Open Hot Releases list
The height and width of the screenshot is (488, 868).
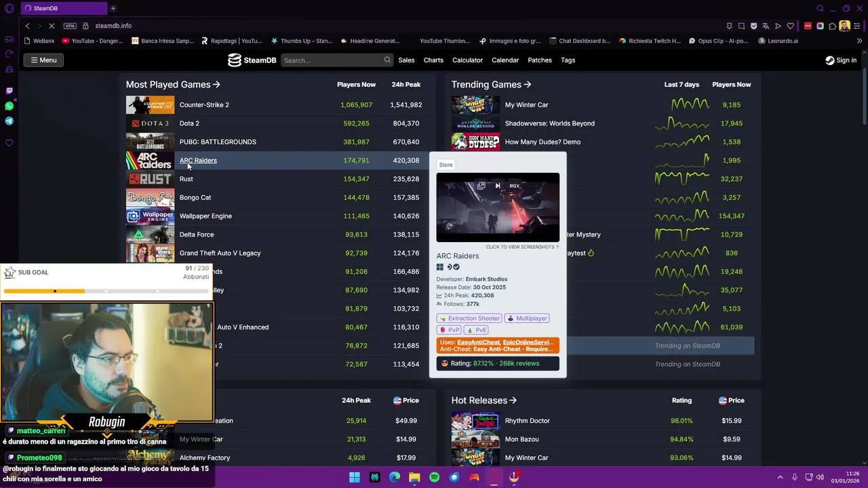pyautogui.click(x=484, y=401)
